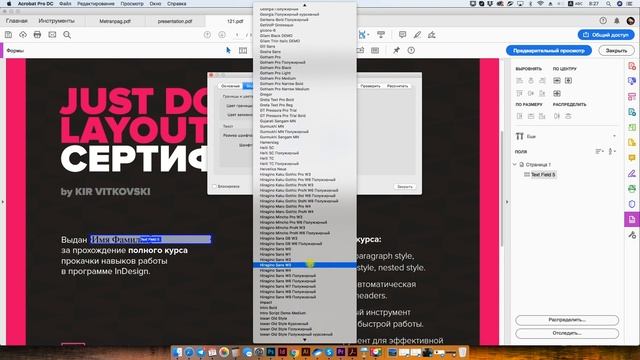Click the center horizontally icon under По центру
The image size is (640, 360).
tap(557, 81)
